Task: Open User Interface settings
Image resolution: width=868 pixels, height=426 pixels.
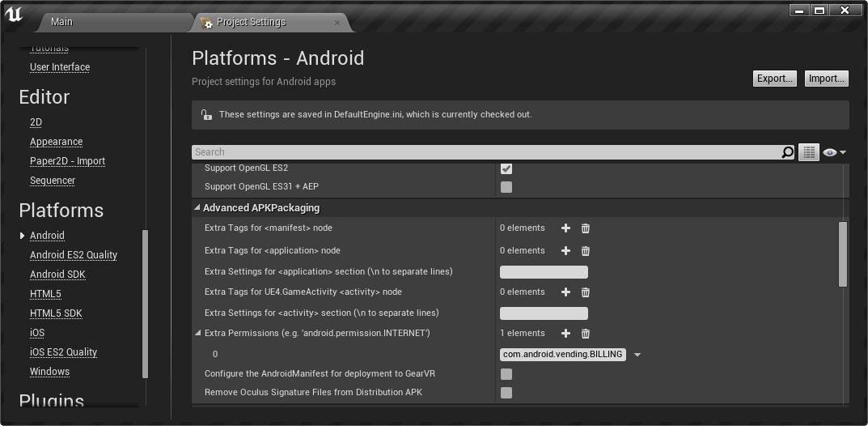Action: click(x=60, y=67)
